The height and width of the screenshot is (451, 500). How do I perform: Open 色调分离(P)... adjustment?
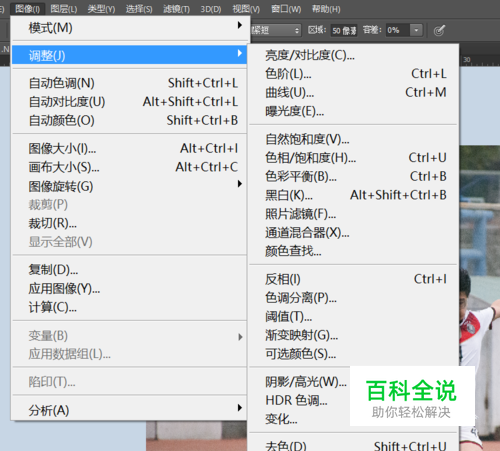click(353, 298)
